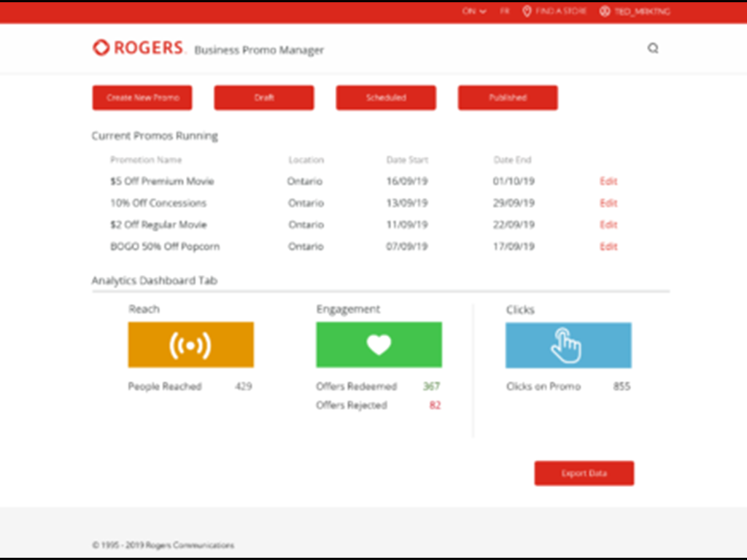Open search with magnifier icon
The width and height of the screenshot is (747, 560).
653,48
